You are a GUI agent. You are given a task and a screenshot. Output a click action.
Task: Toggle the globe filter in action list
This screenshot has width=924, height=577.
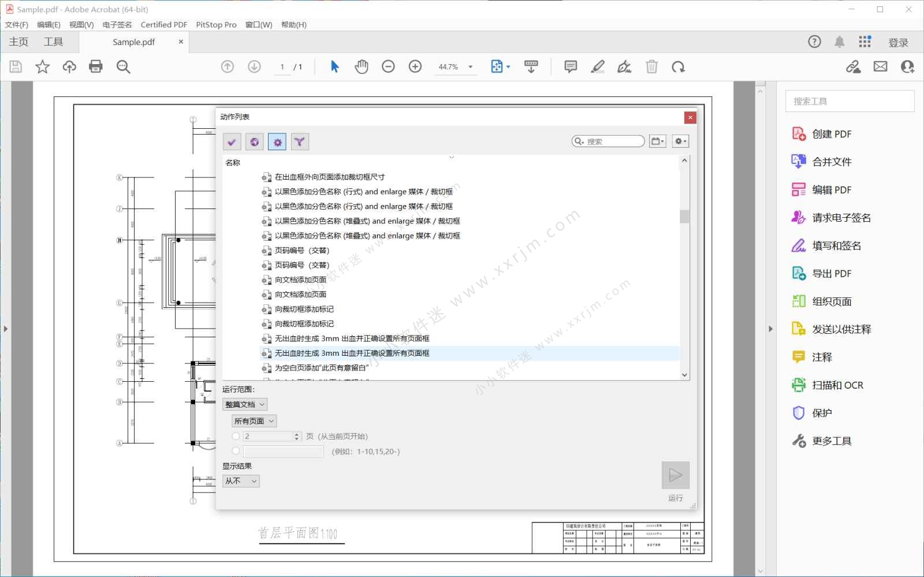click(x=255, y=142)
